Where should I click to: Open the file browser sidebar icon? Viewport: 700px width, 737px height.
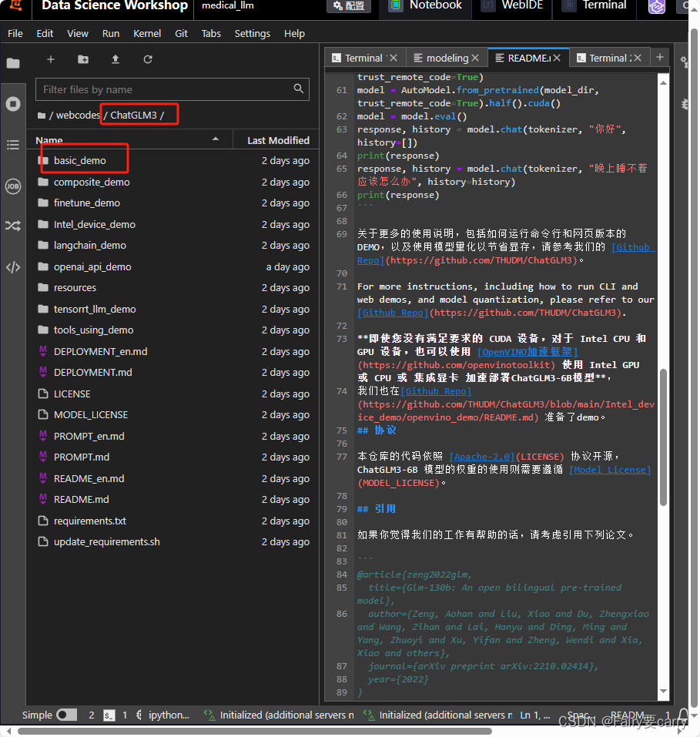[13, 63]
